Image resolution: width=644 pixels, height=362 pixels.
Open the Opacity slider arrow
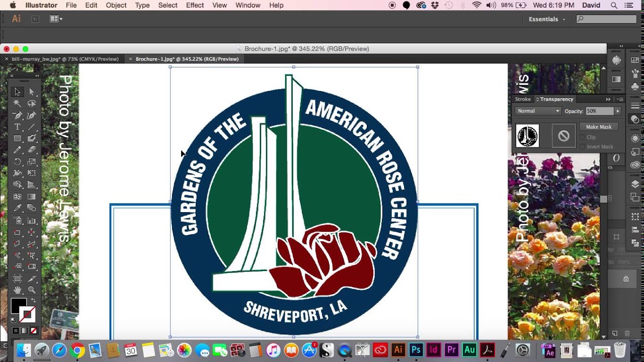click(x=618, y=111)
